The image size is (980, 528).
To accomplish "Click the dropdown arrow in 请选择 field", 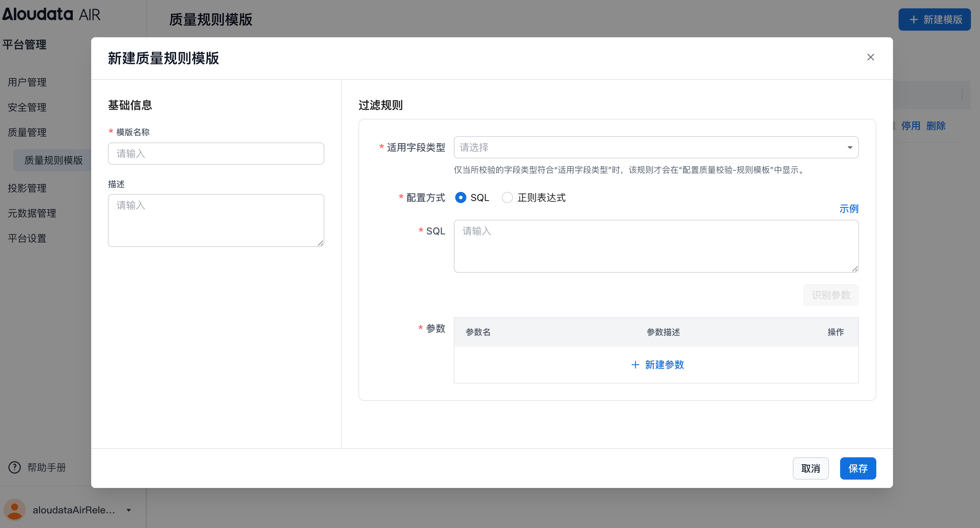I will point(851,148).
